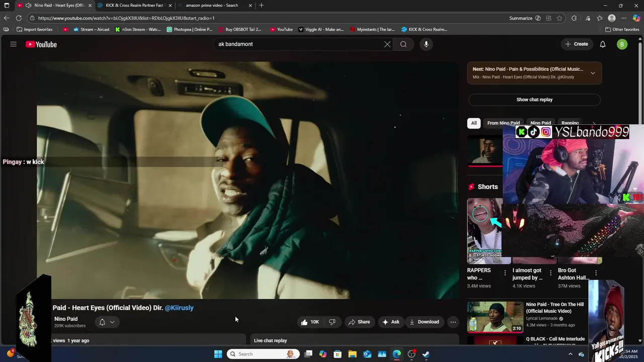Viewport: 644px width, 362px height.
Task: Open Edge split screen icon
Action: click(548, 18)
